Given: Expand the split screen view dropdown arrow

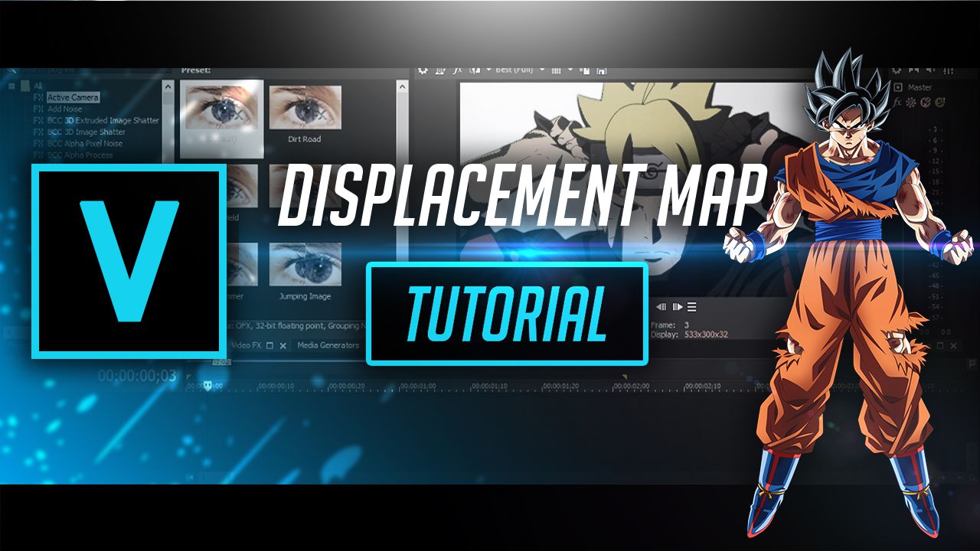Looking at the screenshot, I should 488,70.
